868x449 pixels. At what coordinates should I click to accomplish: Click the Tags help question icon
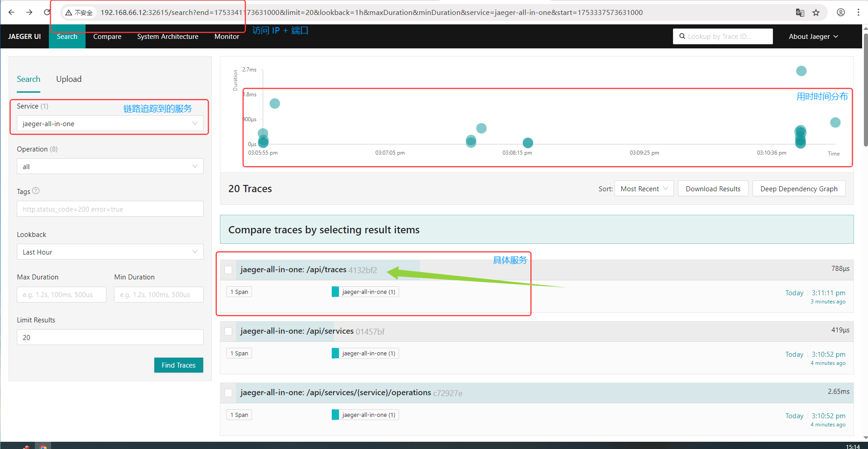(x=36, y=191)
